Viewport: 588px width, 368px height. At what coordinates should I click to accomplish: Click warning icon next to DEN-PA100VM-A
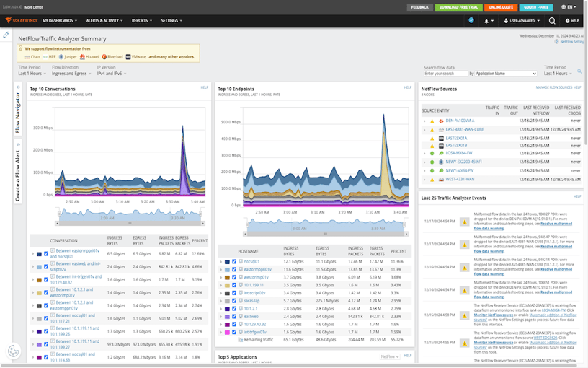432,121
